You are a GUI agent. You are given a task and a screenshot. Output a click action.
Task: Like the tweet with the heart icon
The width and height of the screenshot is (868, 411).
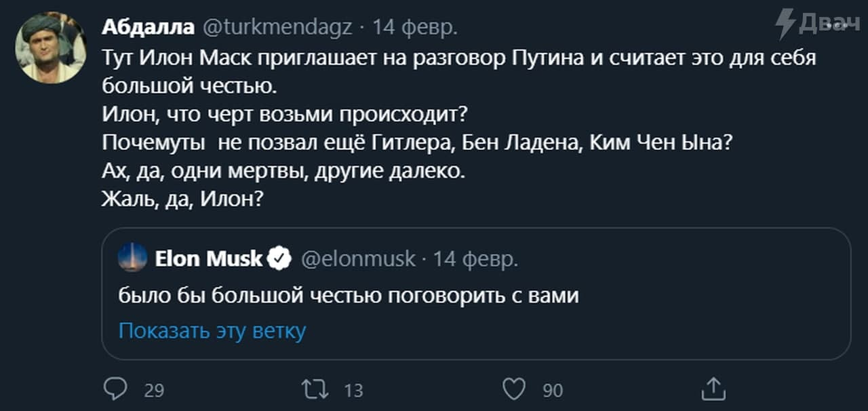(515, 389)
